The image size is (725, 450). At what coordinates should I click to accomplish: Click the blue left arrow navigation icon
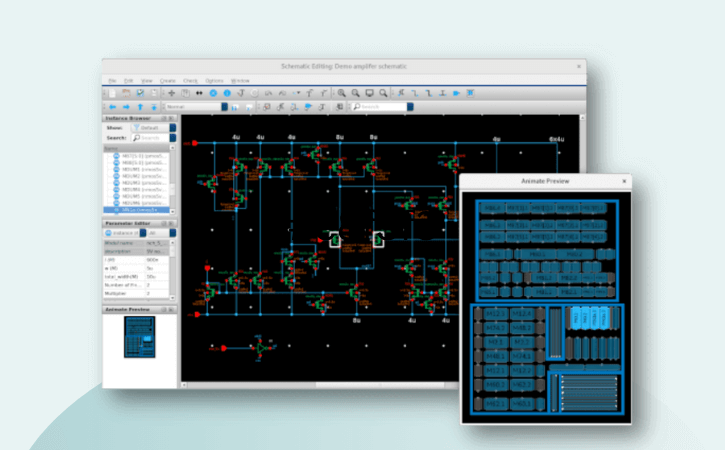coord(112,106)
